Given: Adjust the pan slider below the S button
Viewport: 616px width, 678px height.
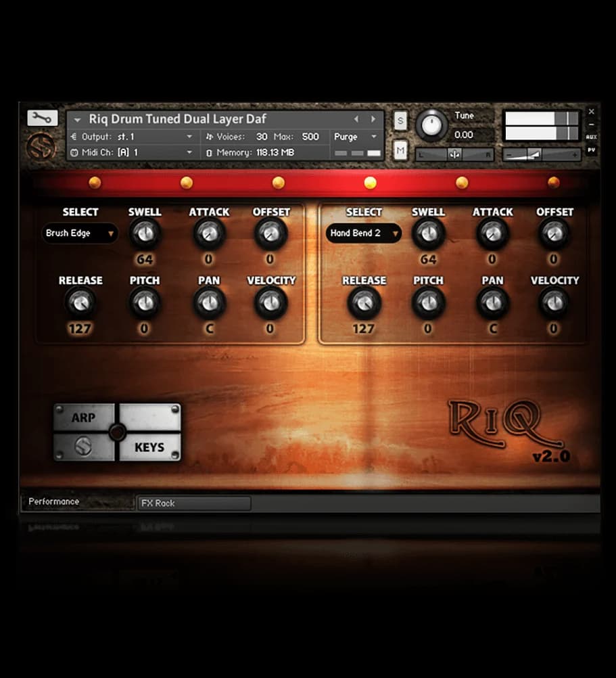Looking at the screenshot, I should 454,153.
